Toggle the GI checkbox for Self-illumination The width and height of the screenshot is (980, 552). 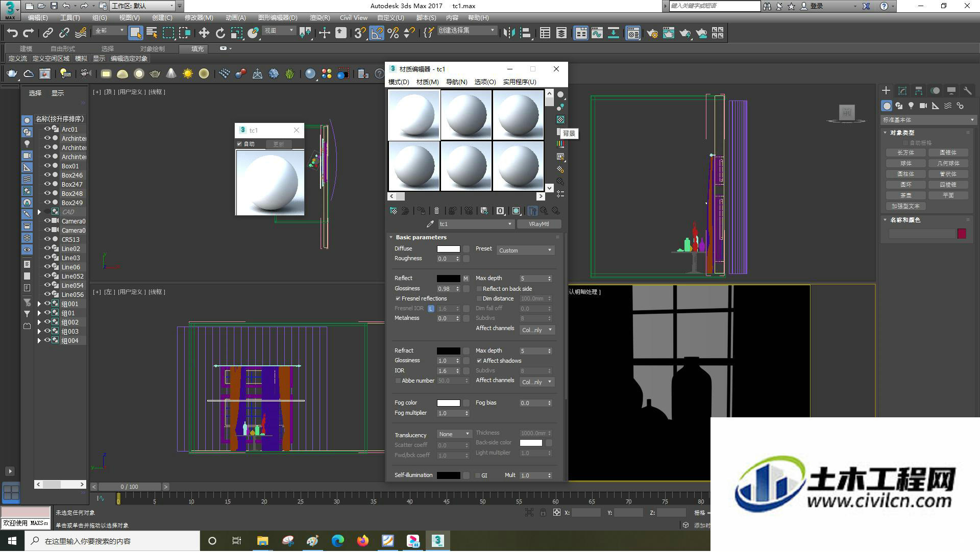(x=477, y=476)
